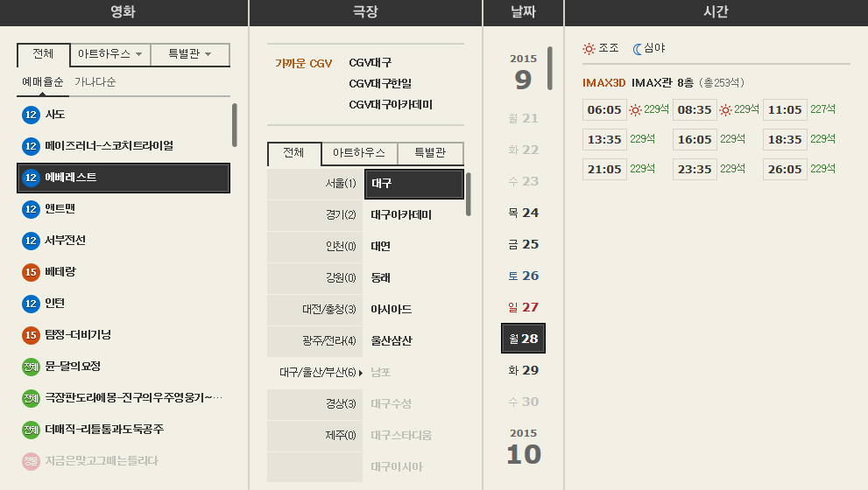
Task: Click the 15 rating badge beside 탐정-더비기닝
Action: point(31,335)
